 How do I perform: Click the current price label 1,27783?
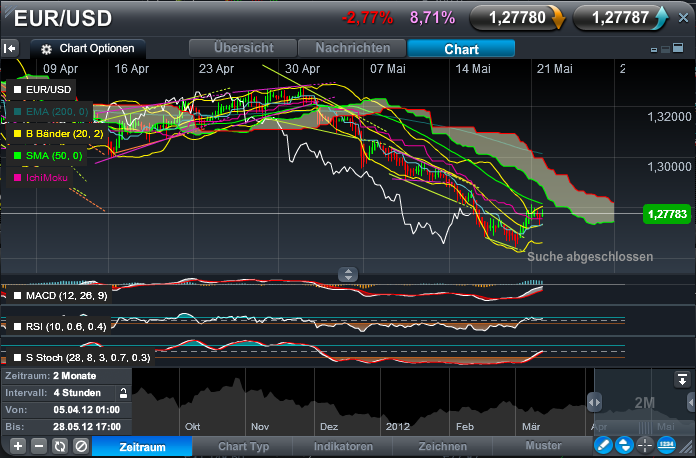pyautogui.click(x=667, y=214)
